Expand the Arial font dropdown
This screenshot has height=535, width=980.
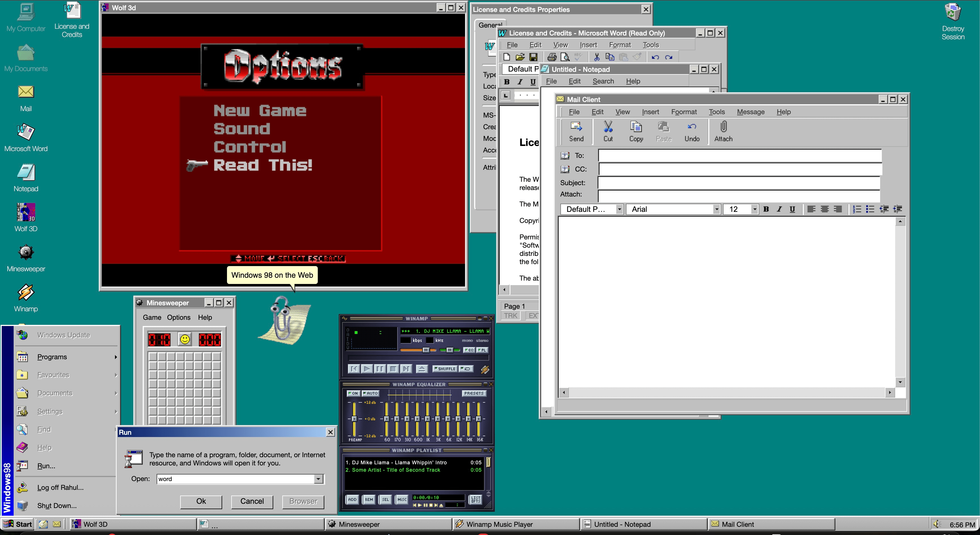(x=716, y=209)
